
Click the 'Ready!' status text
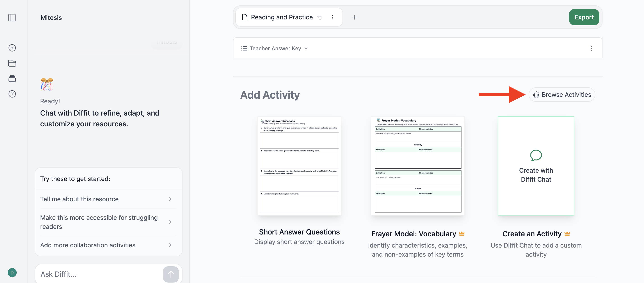pos(50,101)
